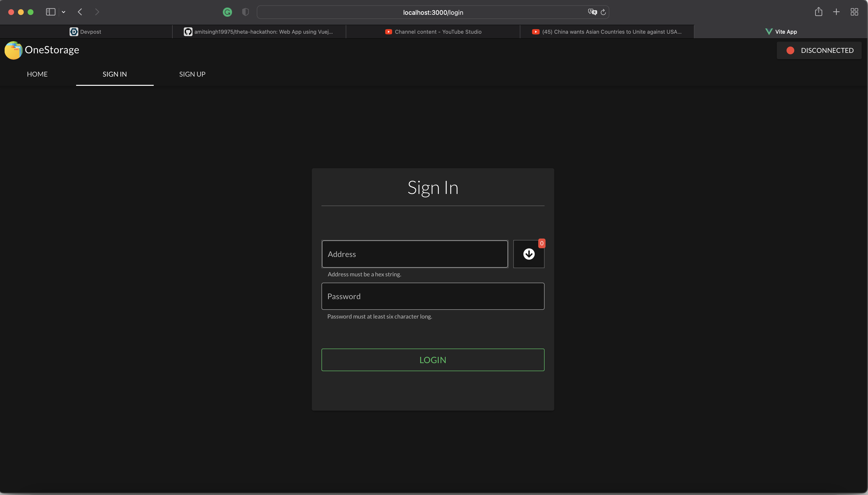Switch to the SIGN UP tab
This screenshot has height=495, width=868.
coord(192,74)
